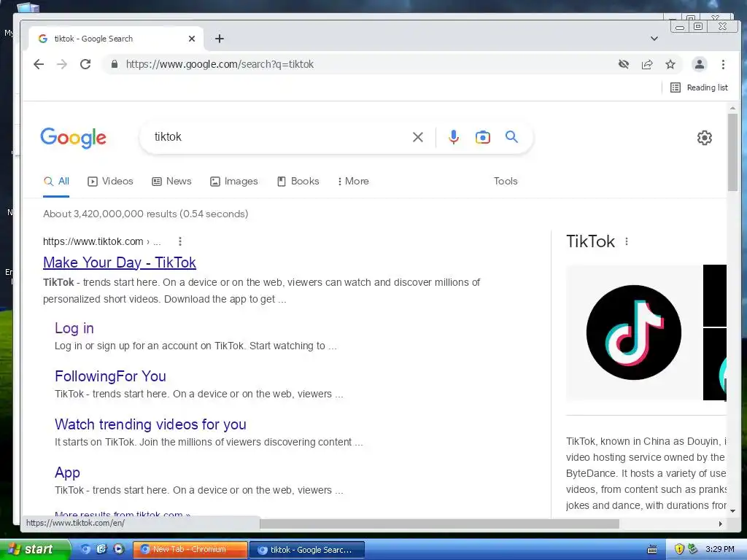Image resolution: width=747 pixels, height=560 pixels.
Task: Submit search with magnifier icon
Action: pyautogui.click(x=511, y=137)
